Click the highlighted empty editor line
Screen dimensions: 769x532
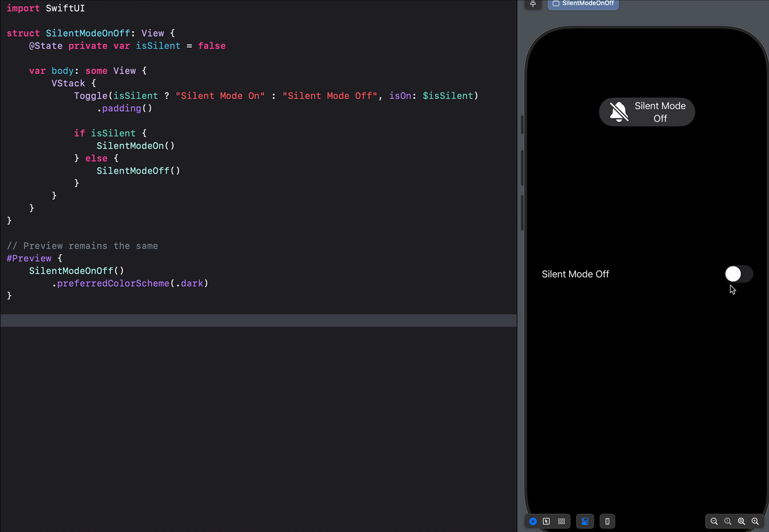[x=258, y=321]
